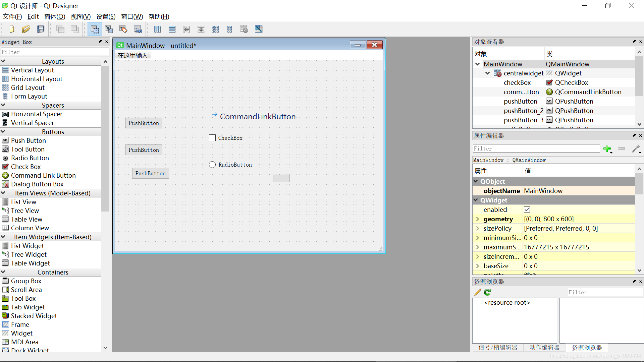Open the 窗体(O) menu
The image size is (644, 362).
click(x=55, y=16)
